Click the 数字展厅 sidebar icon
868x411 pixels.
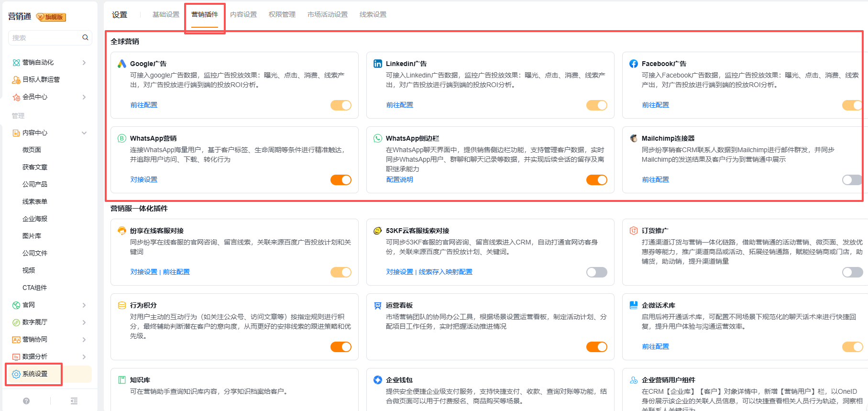(x=16, y=322)
